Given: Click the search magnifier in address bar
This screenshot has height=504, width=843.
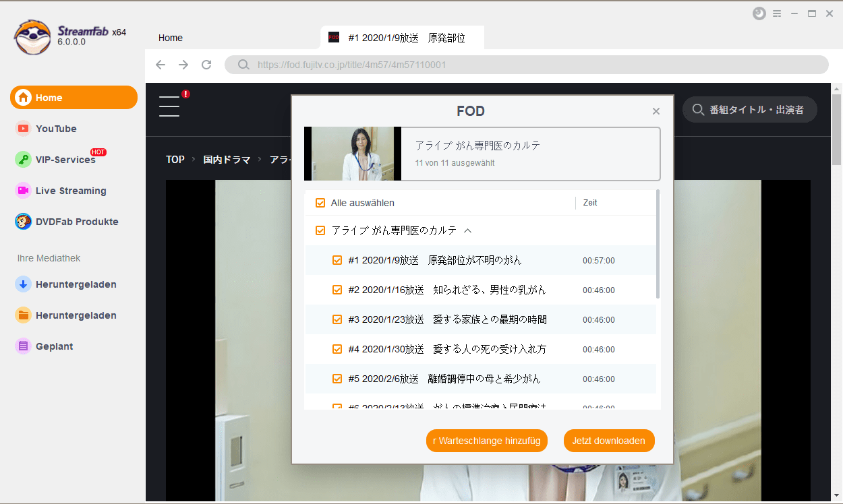Looking at the screenshot, I should tap(243, 65).
